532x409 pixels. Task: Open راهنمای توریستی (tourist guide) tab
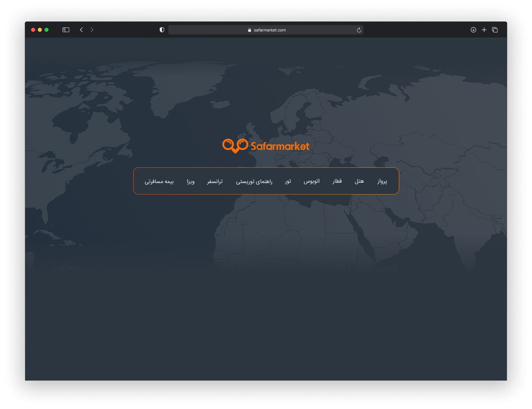[x=254, y=181]
